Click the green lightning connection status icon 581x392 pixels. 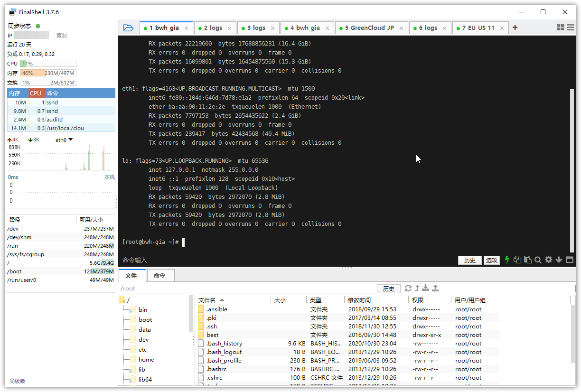506,260
